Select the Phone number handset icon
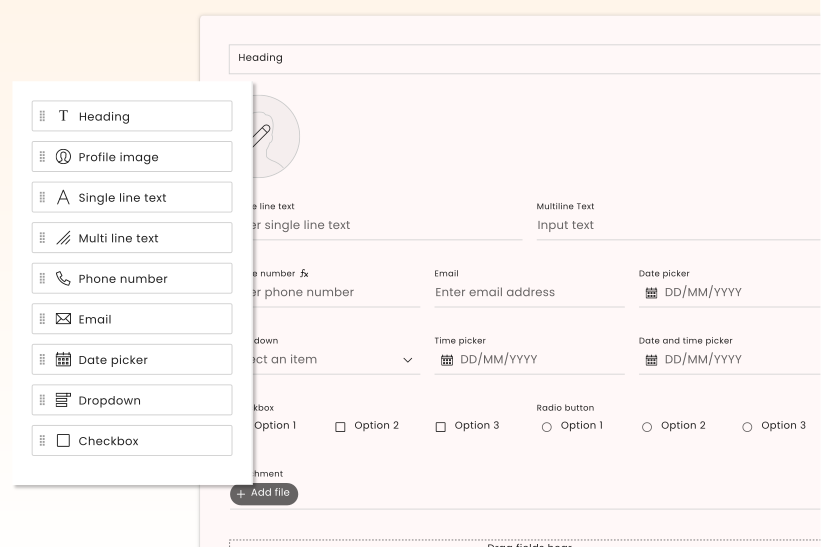Viewport: 822px width, 547px height. point(63,279)
